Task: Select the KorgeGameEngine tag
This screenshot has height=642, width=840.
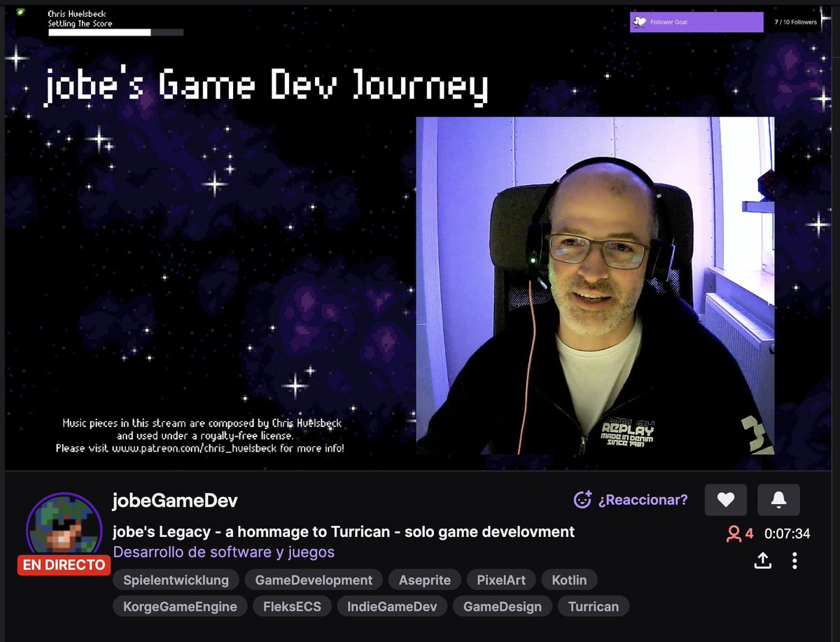Action: (180, 606)
